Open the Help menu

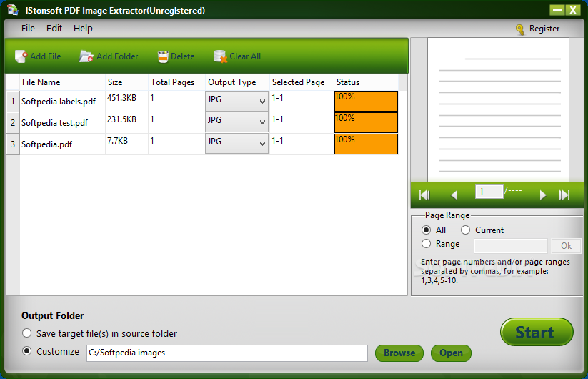[83, 29]
